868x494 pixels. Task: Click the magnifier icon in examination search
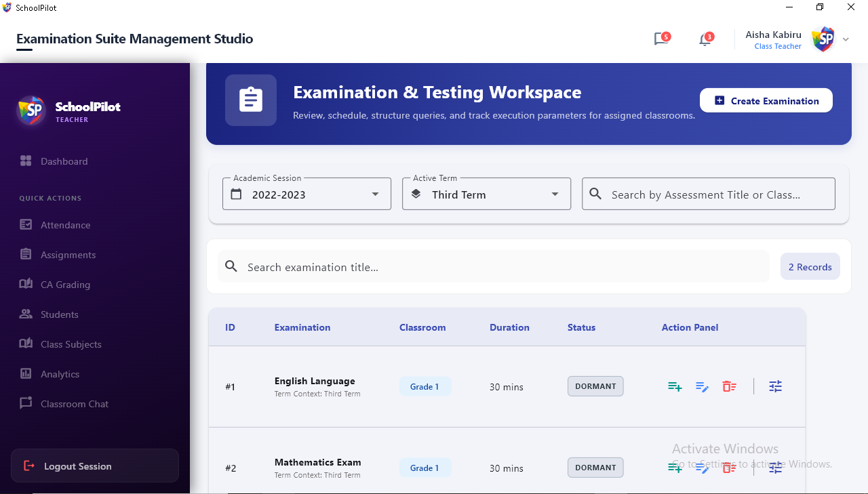pyautogui.click(x=231, y=266)
